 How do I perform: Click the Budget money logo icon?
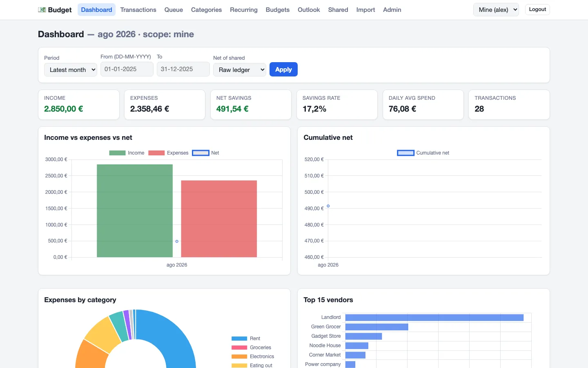click(42, 10)
